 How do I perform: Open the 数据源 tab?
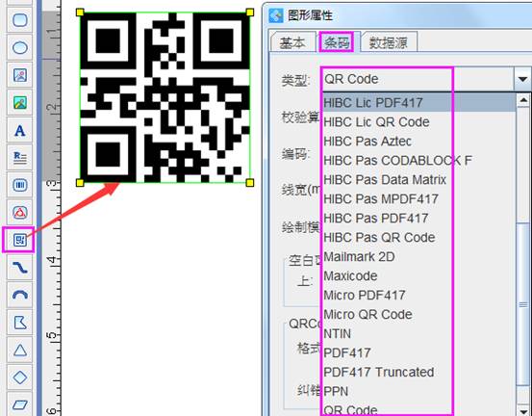pos(388,42)
